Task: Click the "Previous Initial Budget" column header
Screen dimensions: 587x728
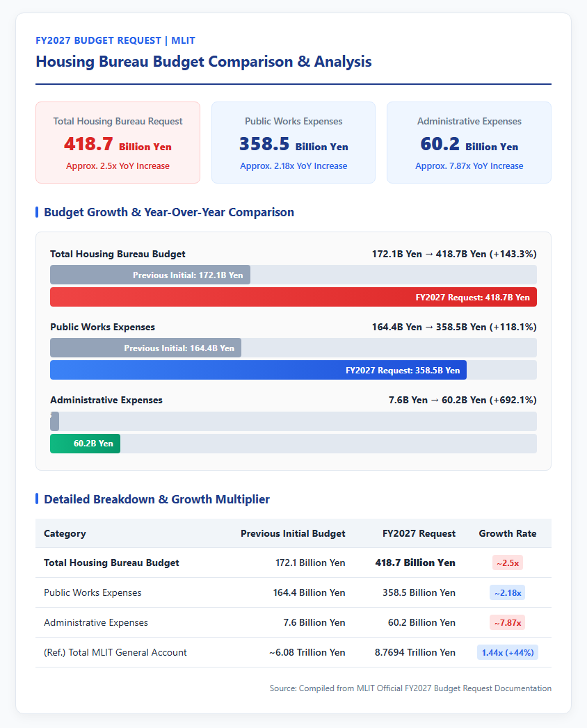Action: [x=293, y=533]
